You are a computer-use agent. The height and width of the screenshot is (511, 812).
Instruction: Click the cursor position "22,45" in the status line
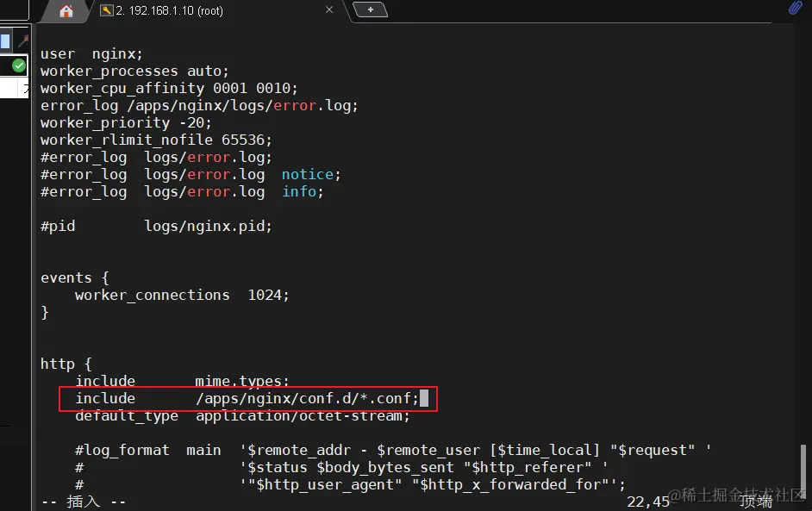[648, 502]
